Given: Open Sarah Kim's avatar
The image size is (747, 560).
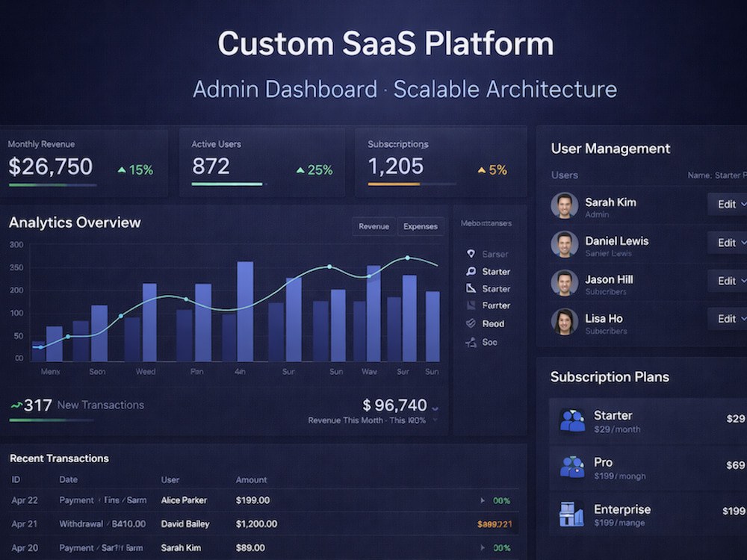Looking at the screenshot, I should click(x=565, y=205).
